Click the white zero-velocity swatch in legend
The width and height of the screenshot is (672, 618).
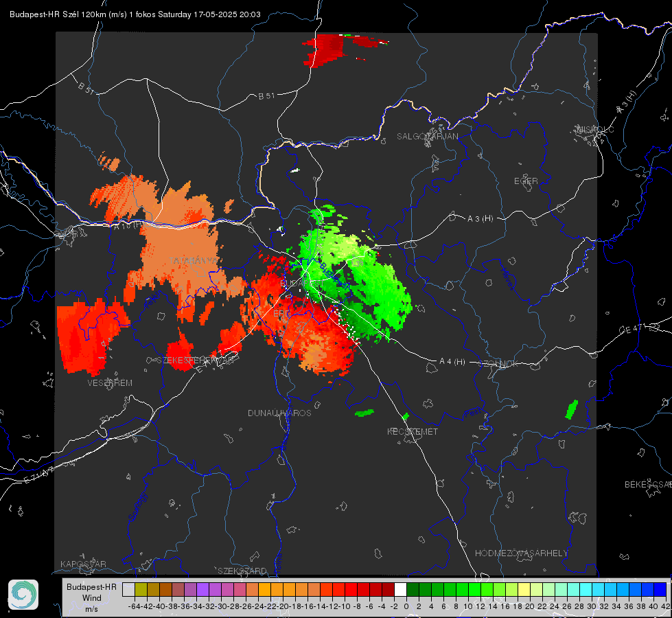pyautogui.click(x=400, y=589)
